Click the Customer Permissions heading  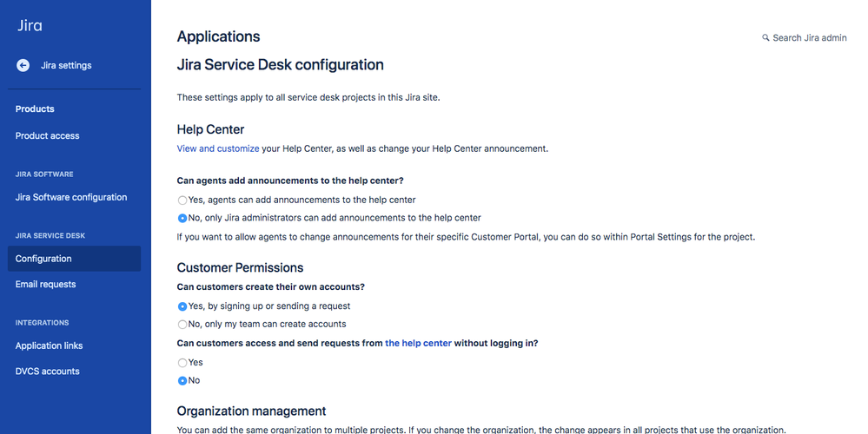(x=241, y=267)
